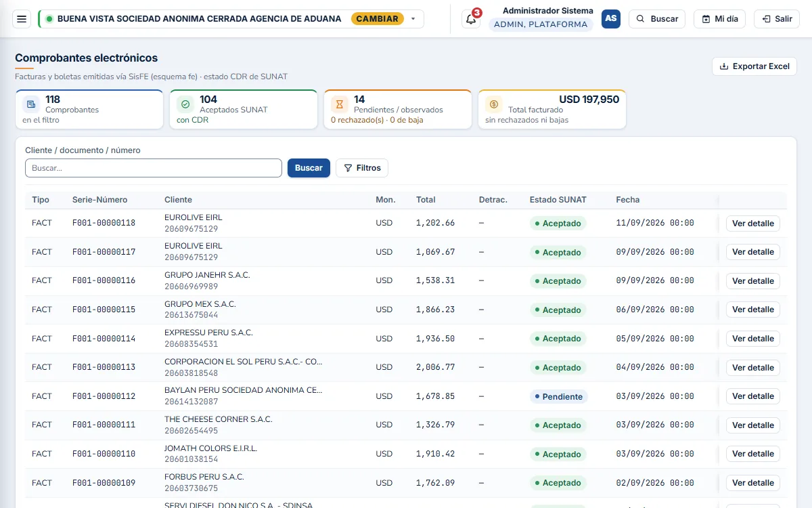Expand the company selector dropdown arrow
Viewport: 812px width, 508px height.
point(413,19)
